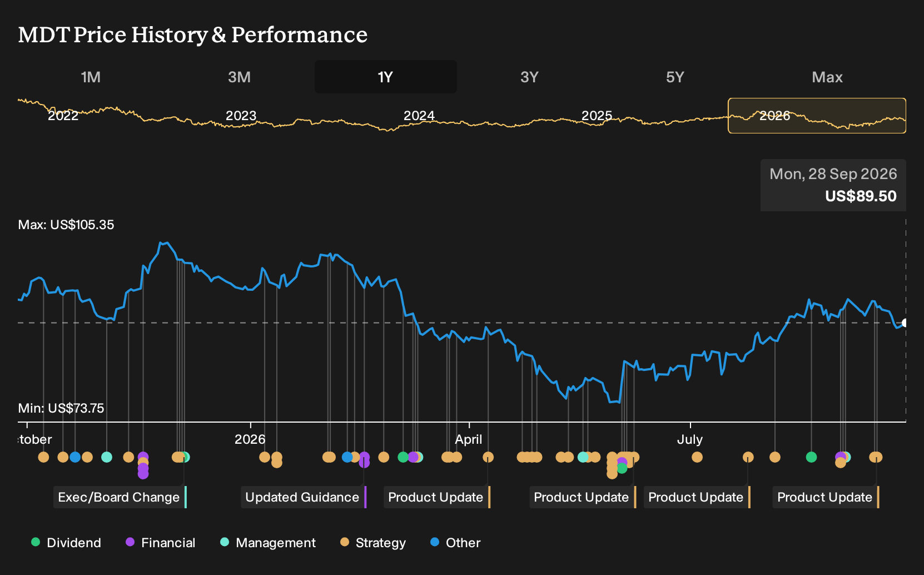Image resolution: width=924 pixels, height=575 pixels.
Task: Open the Updated Guidance event label
Action: coord(304,497)
